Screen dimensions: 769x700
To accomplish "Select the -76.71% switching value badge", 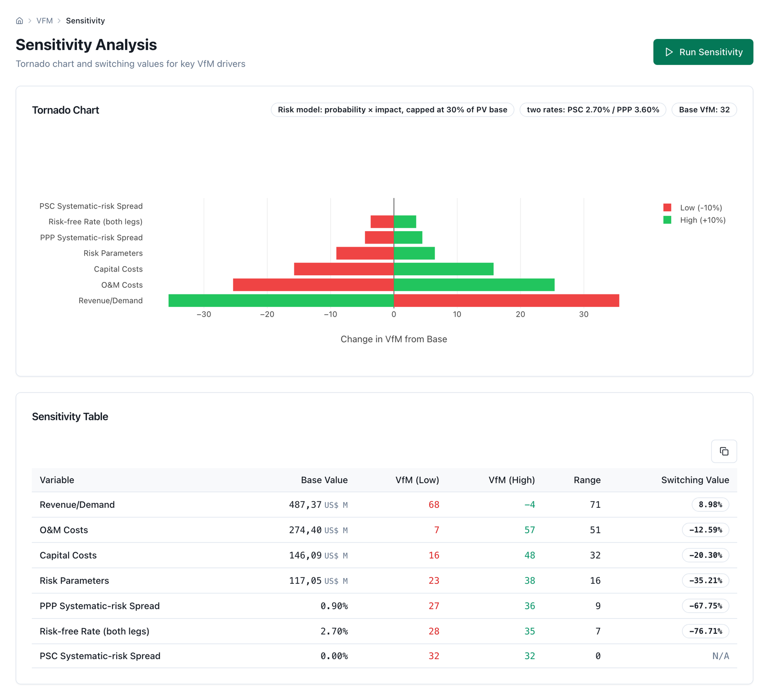I will tap(706, 631).
